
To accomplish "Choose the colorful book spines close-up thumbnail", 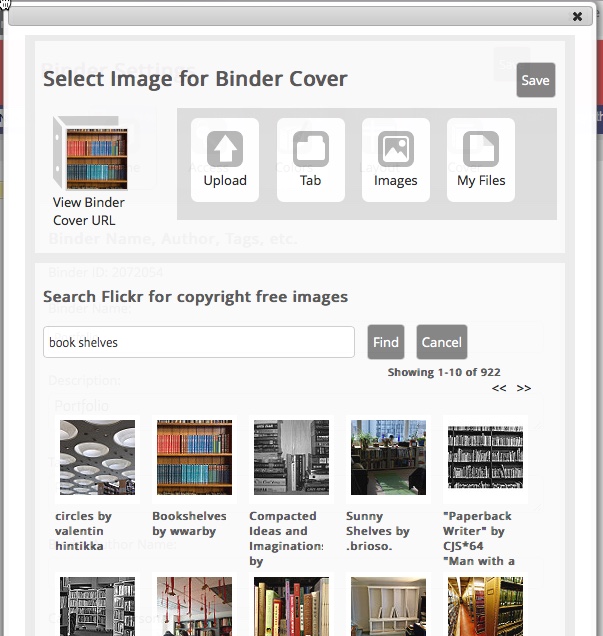I will coord(291,606).
